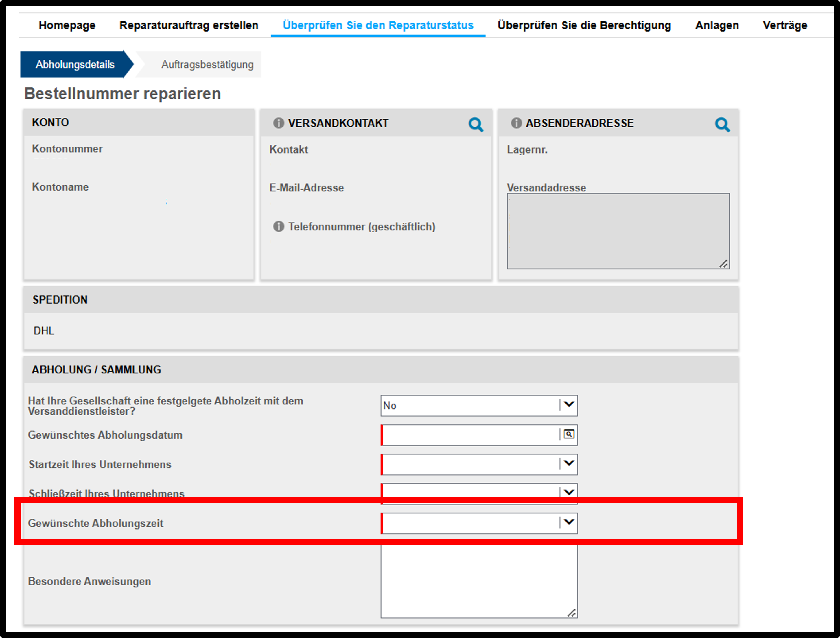Click the Abholungsdetails step button
This screenshot has width=840, height=638.
pos(75,64)
